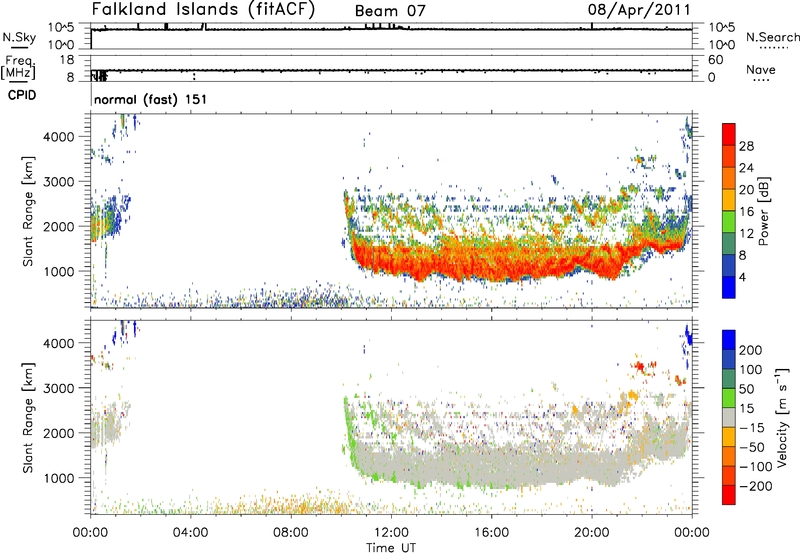Click the date '08/Apr/2011'
800x554 pixels.
coord(639,10)
